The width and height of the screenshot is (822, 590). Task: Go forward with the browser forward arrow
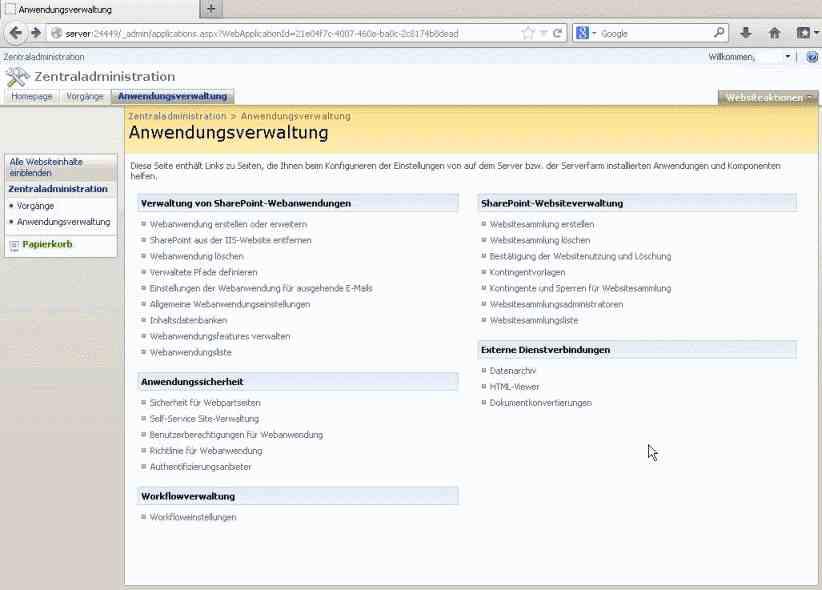click(x=36, y=33)
